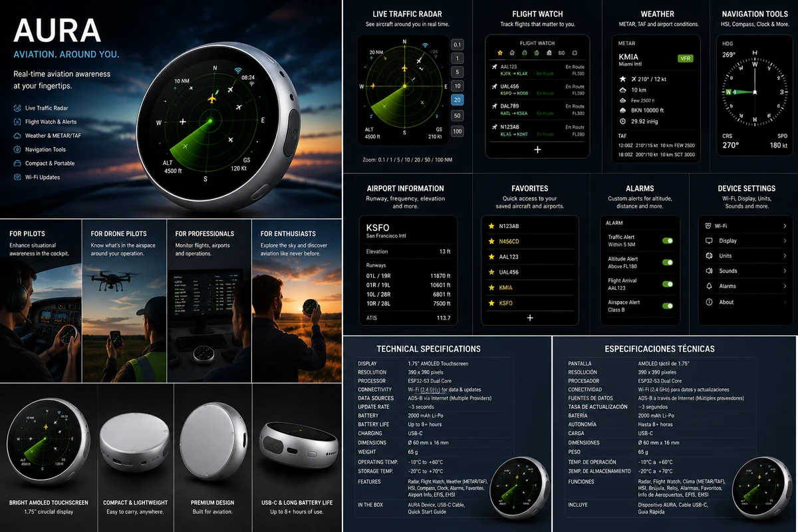Click the star next to N456CD favorite
This screenshot has height=532, width=798.
click(x=491, y=241)
